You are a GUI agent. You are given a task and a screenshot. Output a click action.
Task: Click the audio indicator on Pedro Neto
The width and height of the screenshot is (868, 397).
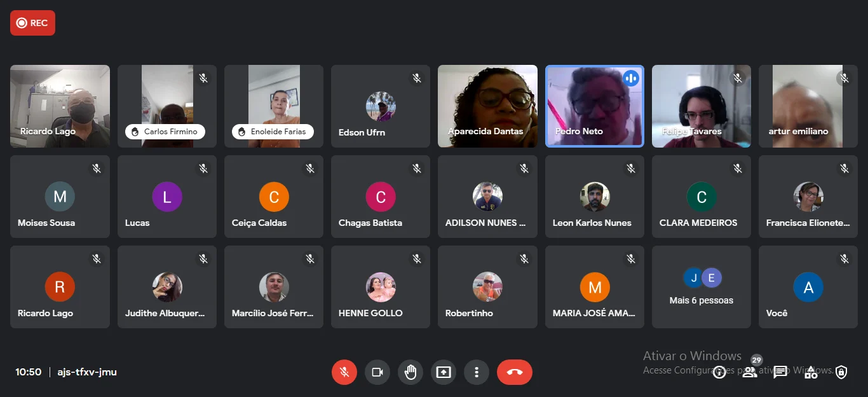631,78
